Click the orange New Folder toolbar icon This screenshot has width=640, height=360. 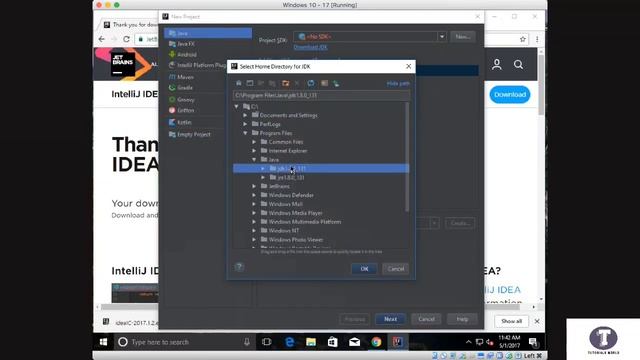pyautogui.click(x=286, y=83)
